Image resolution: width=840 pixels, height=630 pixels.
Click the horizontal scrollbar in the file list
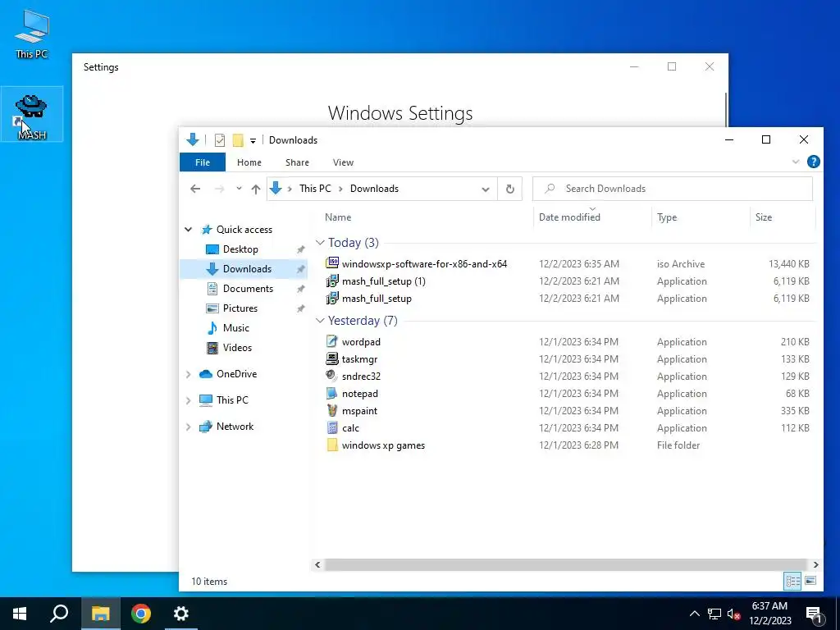566,564
